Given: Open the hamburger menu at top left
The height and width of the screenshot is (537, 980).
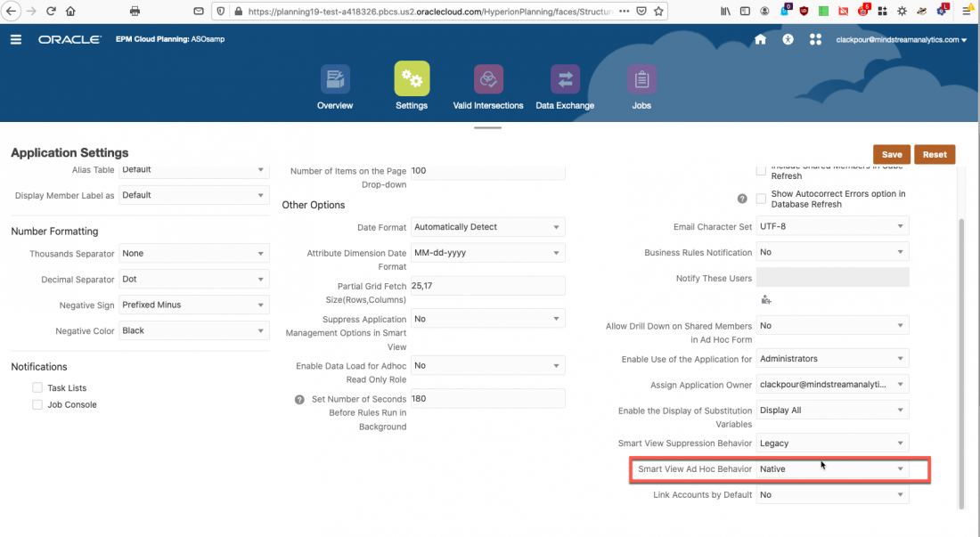Looking at the screenshot, I should click(15, 39).
